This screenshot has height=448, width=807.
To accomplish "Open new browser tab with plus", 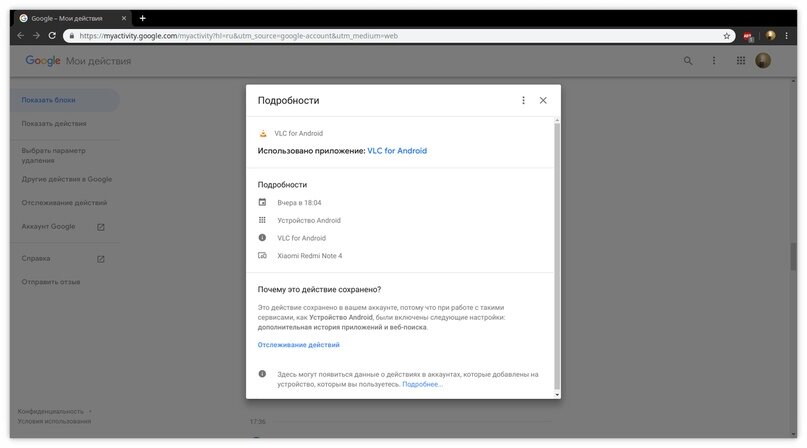I will tap(143, 18).
